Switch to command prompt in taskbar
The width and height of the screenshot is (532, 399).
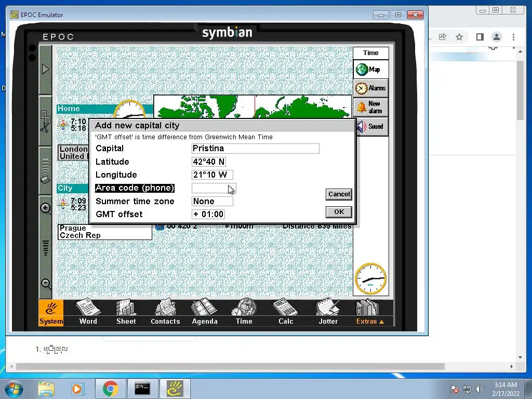click(x=142, y=389)
